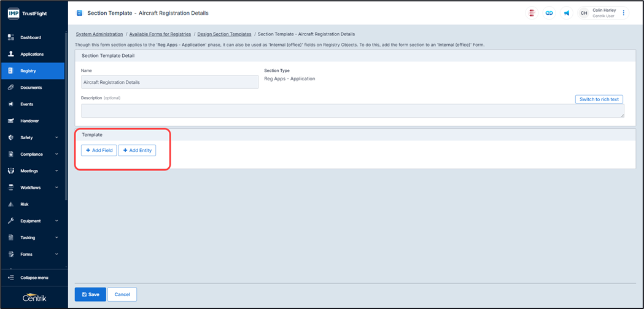Image resolution: width=644 pixels, height=309 pixels.
Task: Click the blue megaphone header icon
Action: tap(567, 13)
